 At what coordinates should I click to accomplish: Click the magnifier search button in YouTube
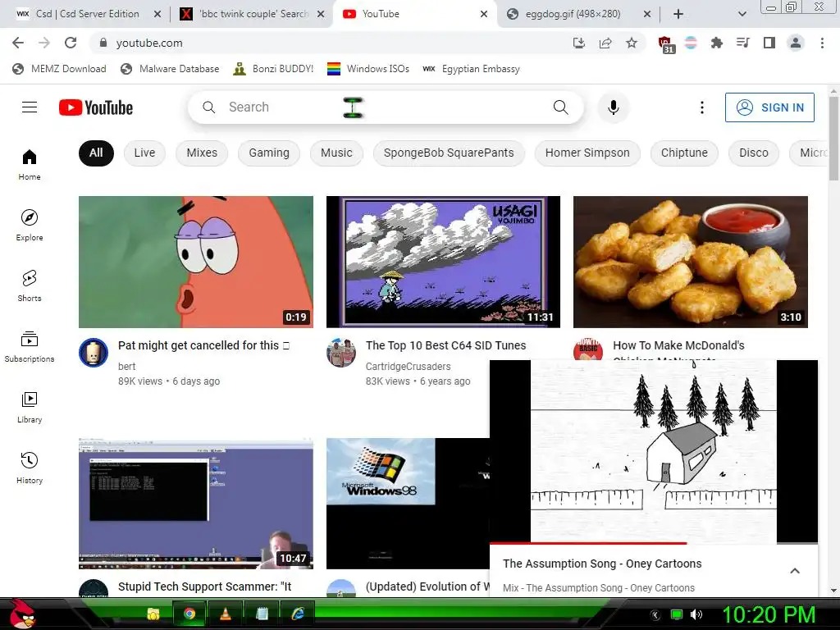[560, 107]
